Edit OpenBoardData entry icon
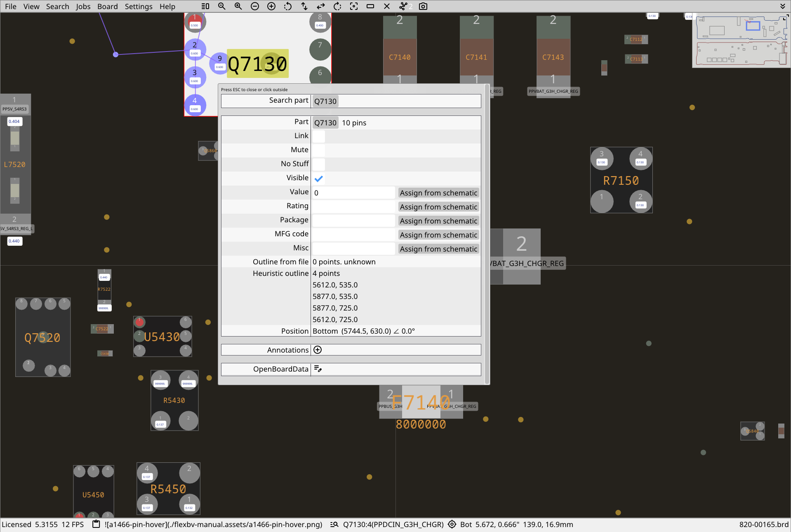 pyautogui.click(x=318, y=369)
